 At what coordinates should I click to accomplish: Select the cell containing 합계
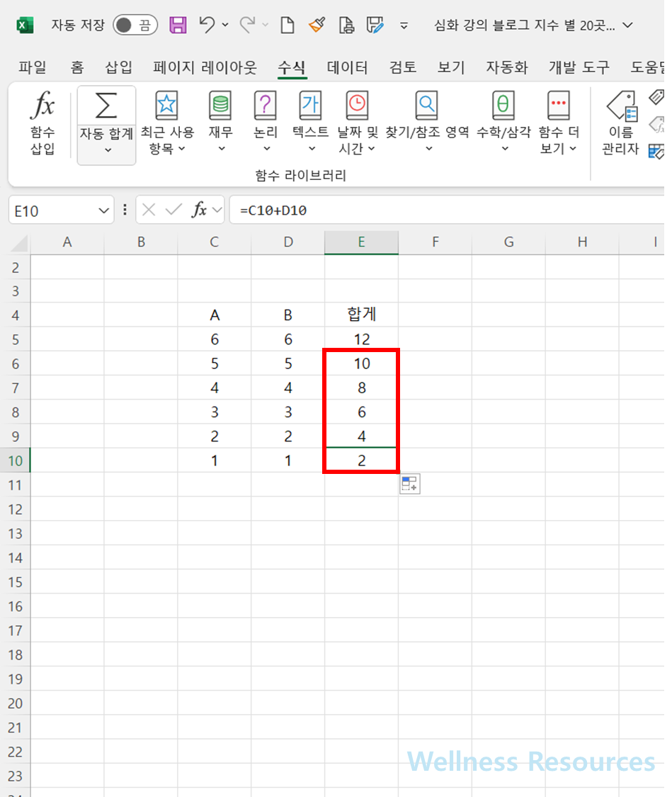pos(362,315)
